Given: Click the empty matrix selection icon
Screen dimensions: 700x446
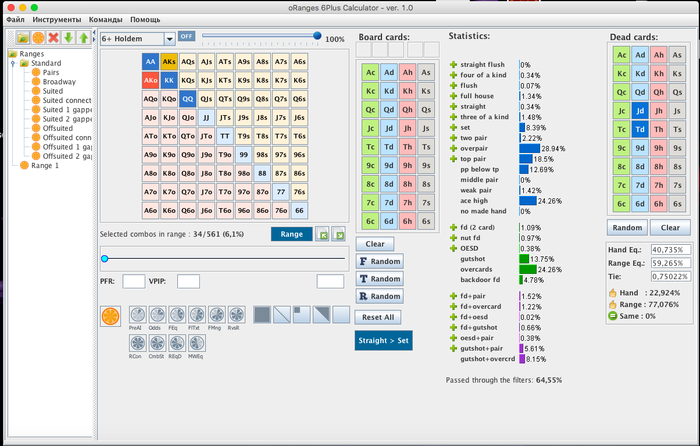Looking at the screenshot, I should coord(341,315).
